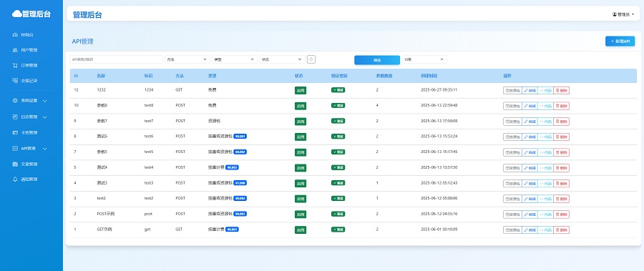The height and width of the screenshot is (271, 644).
Task: Click the 通知管理 bell icon in sidebar
Action: tap(15, 179)
